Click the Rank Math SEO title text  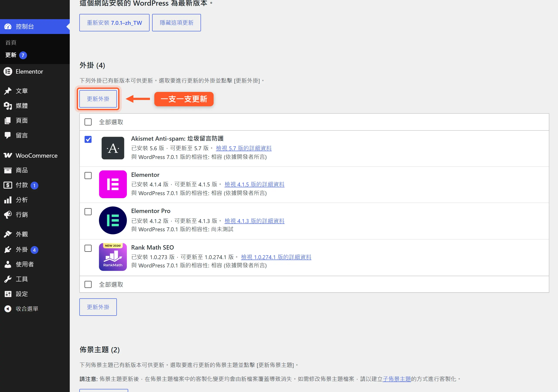153,247
